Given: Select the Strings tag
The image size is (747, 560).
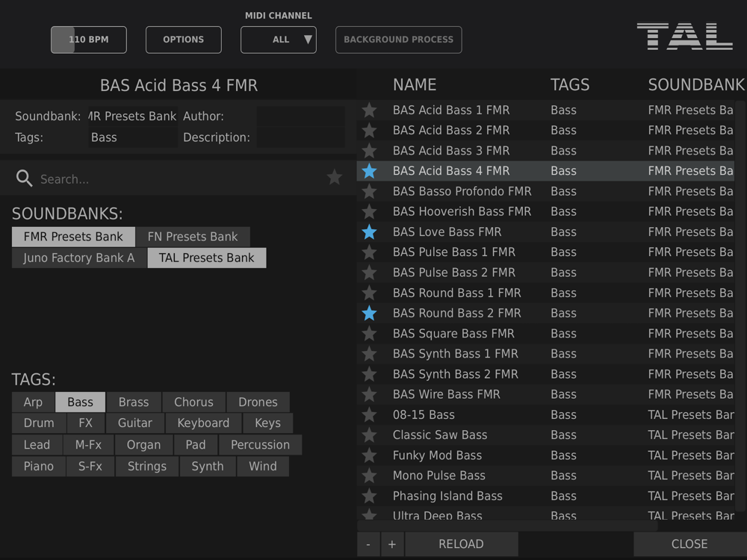Looking at the screenshot, I should (x=146, y=466).
